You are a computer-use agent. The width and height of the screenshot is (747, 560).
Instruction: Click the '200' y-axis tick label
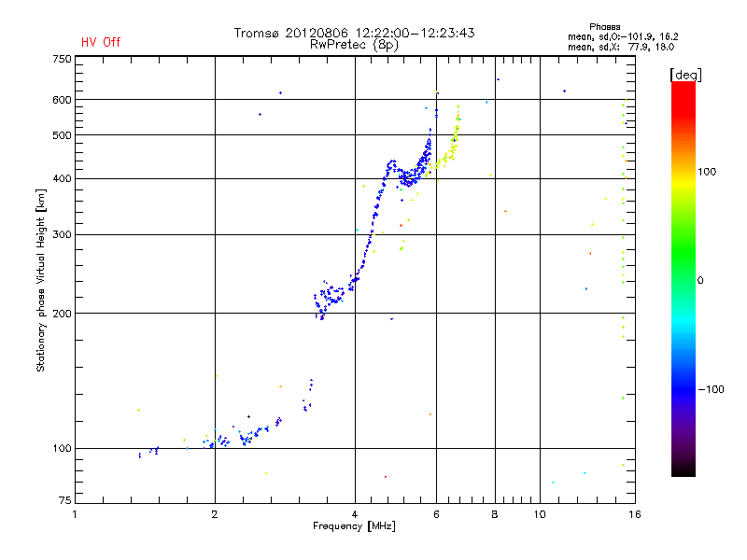pos(62,314)
